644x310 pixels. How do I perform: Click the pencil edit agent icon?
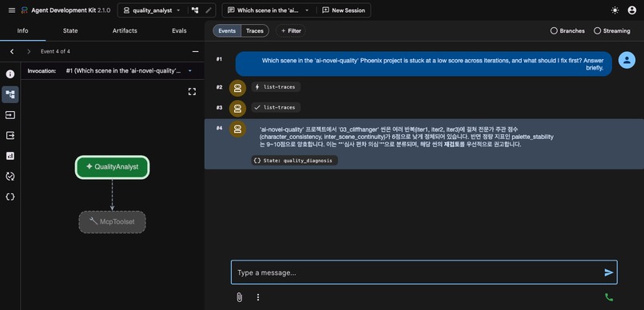tap(209, 10)
